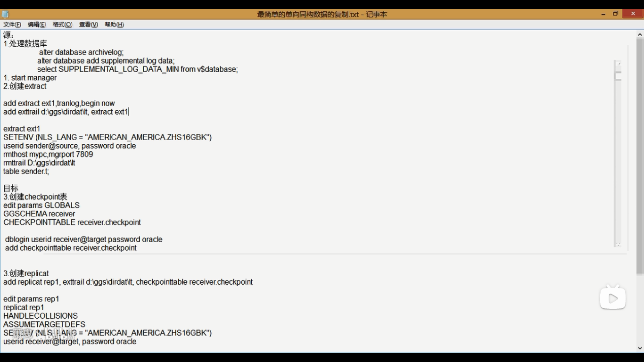
Task: Click the vertical scrollbar down arrow
Action: pos(640,348)
